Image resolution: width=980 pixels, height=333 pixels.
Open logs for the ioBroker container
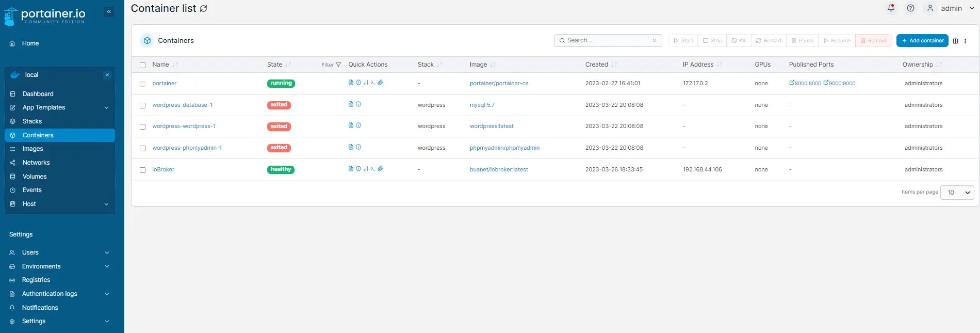[x=351, y=169]
